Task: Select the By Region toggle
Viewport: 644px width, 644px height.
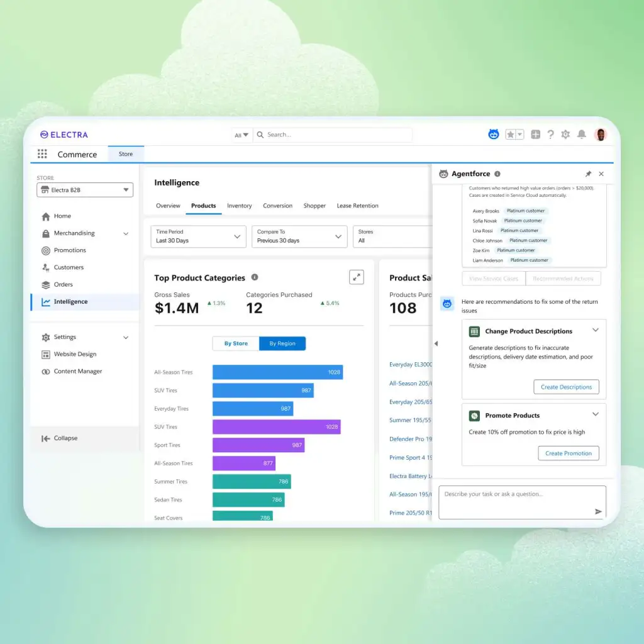Action: point(282,343)
